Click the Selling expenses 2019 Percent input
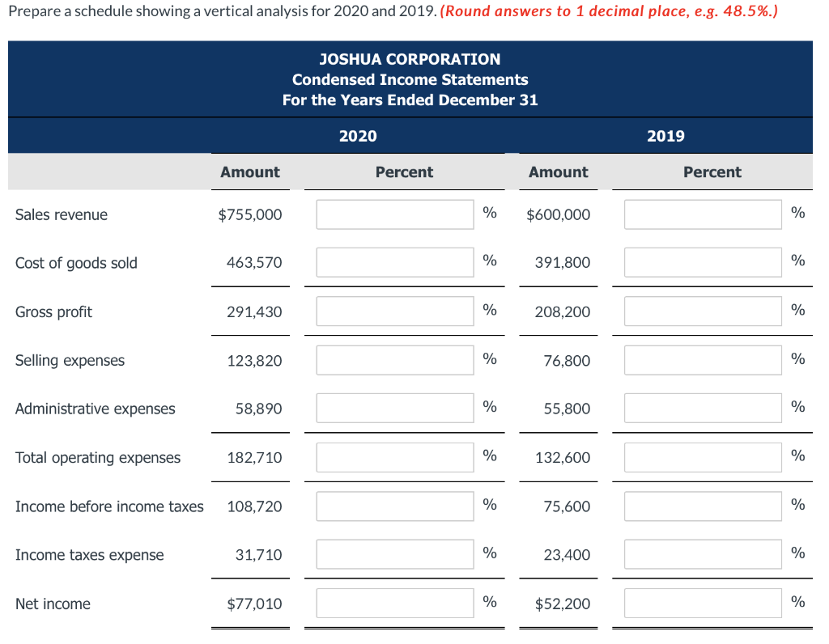The image size is (829, 644). click(703, 358)
